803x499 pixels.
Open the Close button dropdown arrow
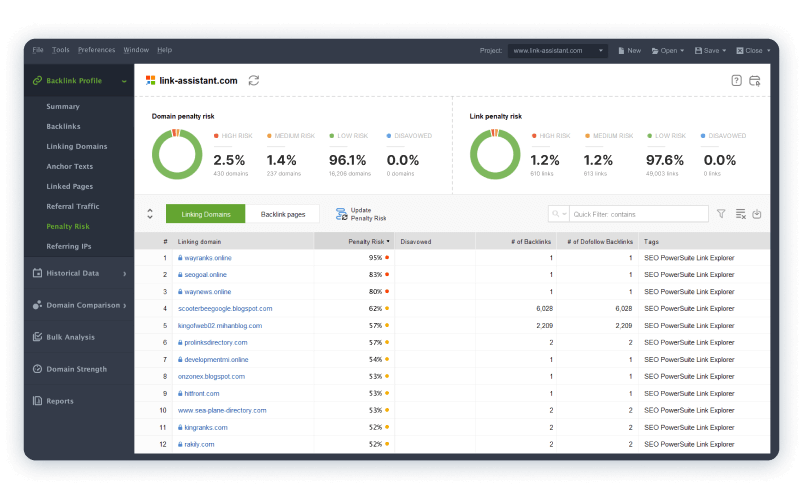pyautogui.click(x=768, y=51)
